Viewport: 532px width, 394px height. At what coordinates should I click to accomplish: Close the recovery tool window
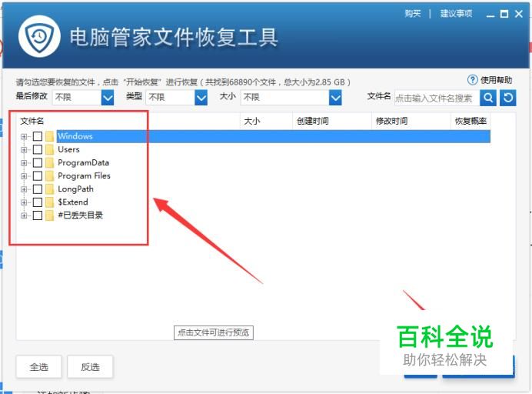pyautogui.click(x=519, y=14)
